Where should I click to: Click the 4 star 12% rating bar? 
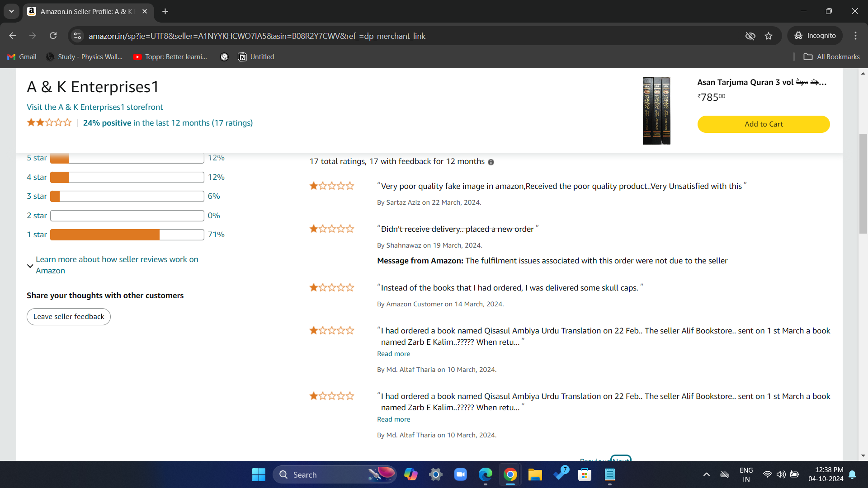click(x=127, y=177)
